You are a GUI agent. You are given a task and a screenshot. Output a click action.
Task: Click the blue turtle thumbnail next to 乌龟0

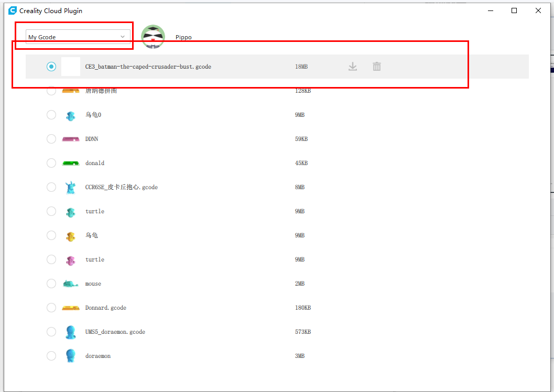coord(71,114)
